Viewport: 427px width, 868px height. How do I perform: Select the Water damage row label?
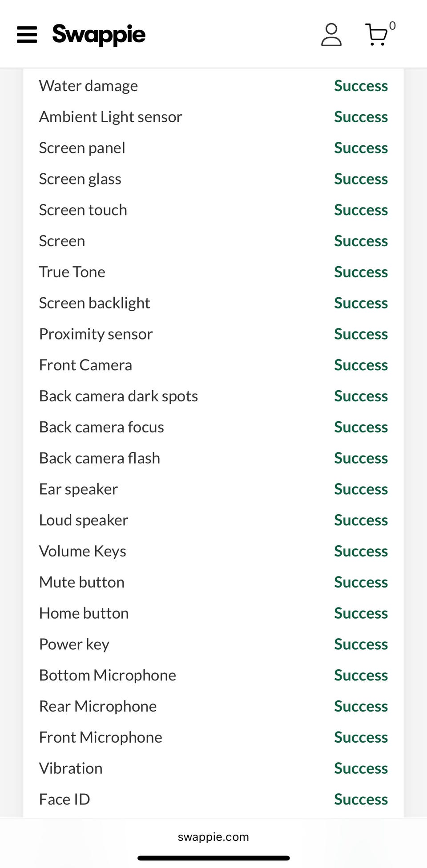click(x=89, y=86)
